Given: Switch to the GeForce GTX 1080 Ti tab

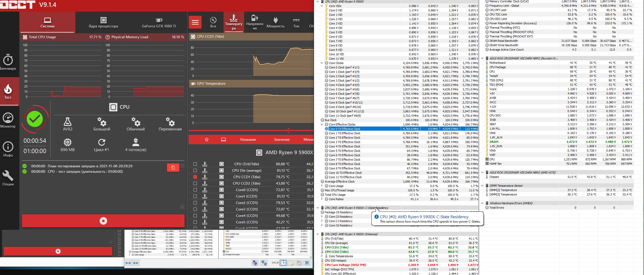Looking at the screenshot, I should (x=159, y=22).
